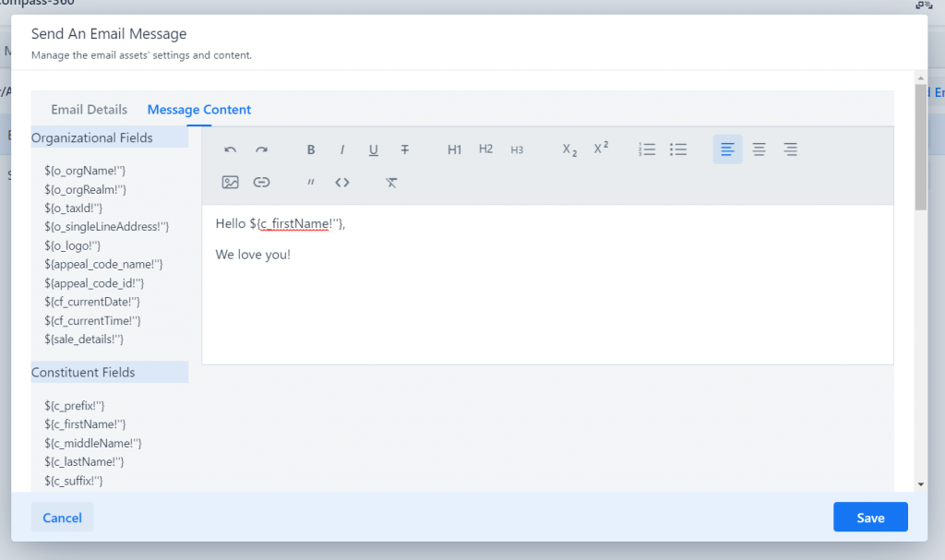Toggle strikethrough formatting
The width and height of the screenshot is (945, 560).
pyautogui.click(x=405, y=149)
